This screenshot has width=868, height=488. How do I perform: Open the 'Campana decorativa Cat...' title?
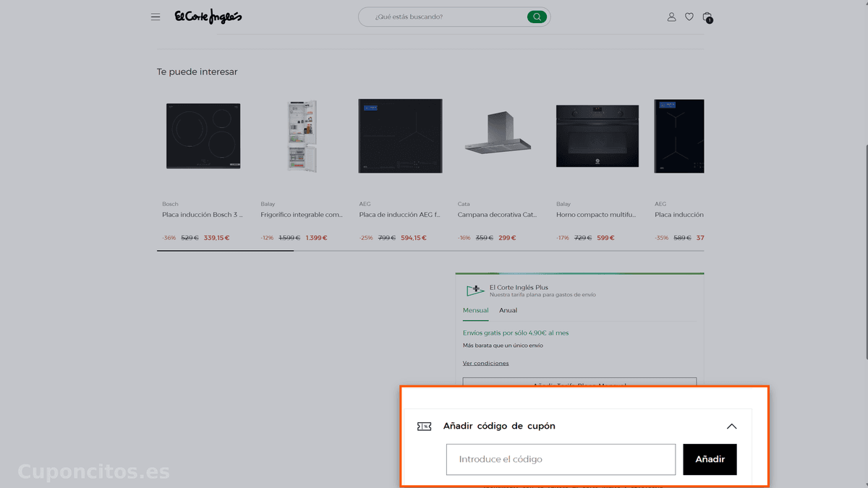point(497,215)
